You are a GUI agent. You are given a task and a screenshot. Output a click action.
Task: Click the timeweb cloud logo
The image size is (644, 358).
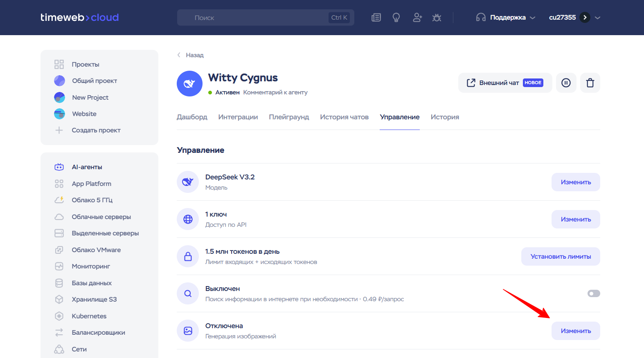click(79, 18)
